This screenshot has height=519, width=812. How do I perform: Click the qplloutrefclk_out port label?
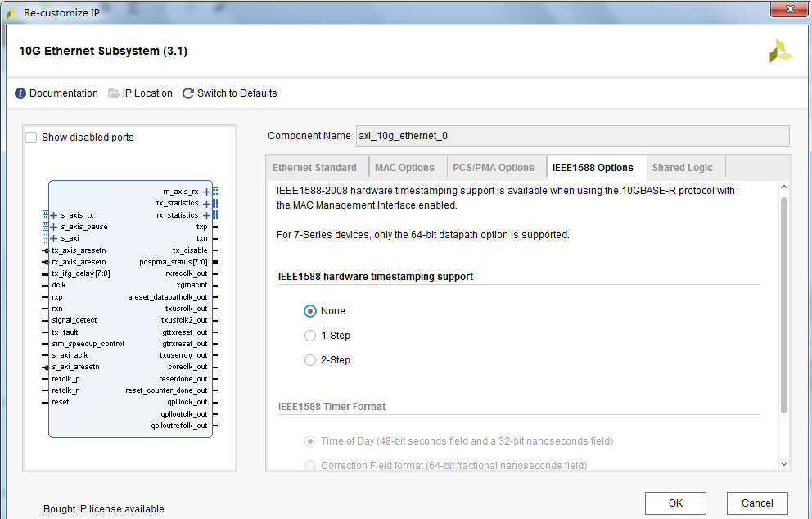[179, 426]
